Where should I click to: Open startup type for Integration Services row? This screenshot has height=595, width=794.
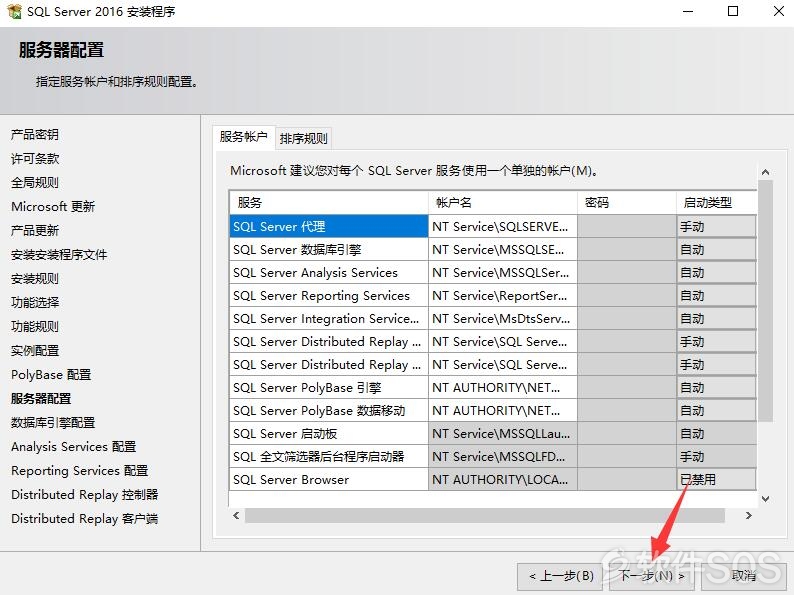[717, 319]
